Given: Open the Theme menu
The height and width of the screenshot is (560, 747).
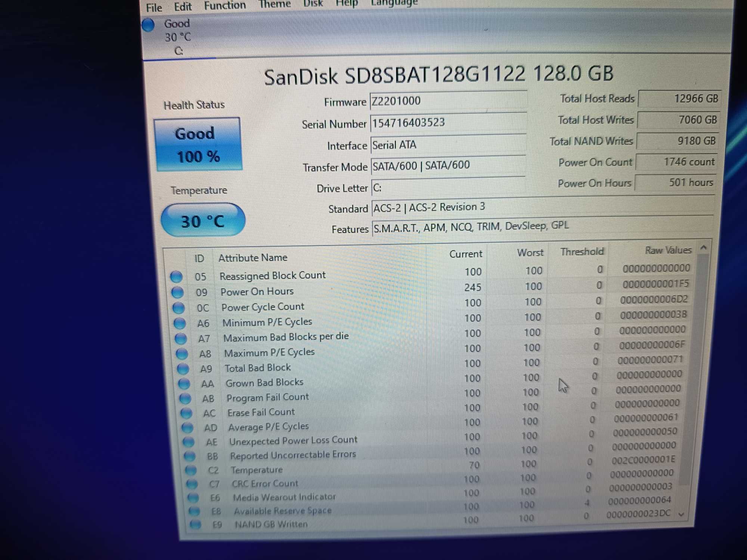Looking at the screenshot, I should tap(275, 4).
